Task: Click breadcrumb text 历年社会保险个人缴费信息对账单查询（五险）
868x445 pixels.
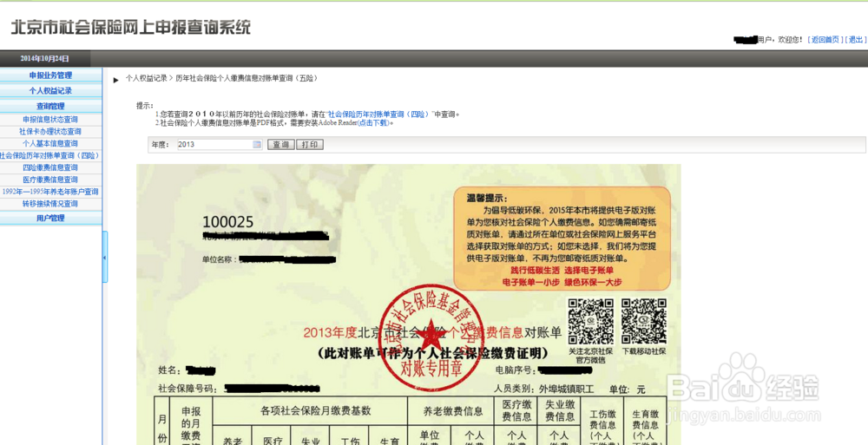Action: (x=247, y=79)
